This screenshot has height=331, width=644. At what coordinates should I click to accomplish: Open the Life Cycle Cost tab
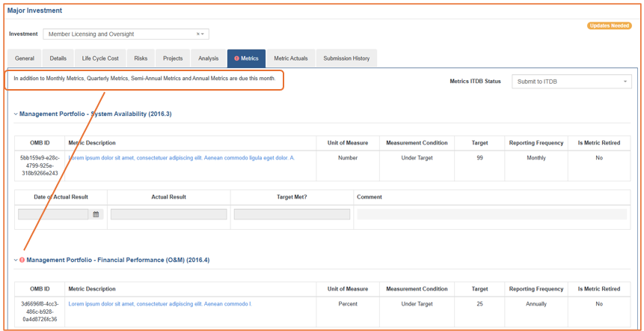click(x=100, y=58)
